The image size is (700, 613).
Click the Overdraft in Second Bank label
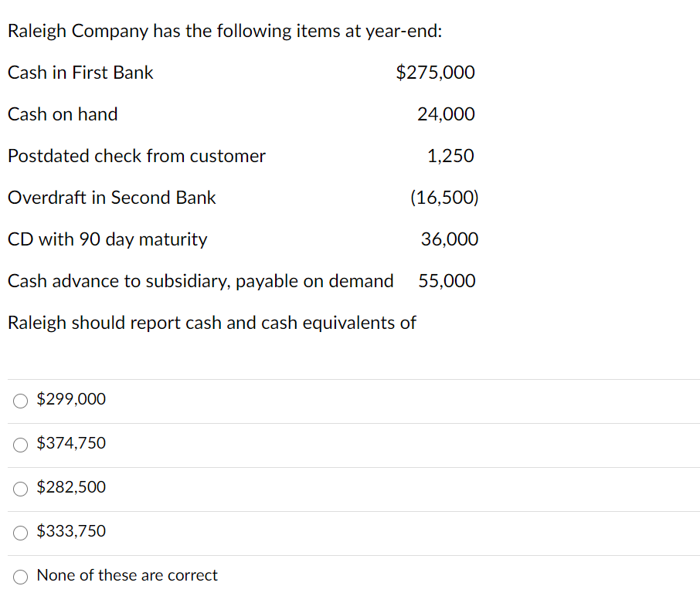tap(111, 198)
